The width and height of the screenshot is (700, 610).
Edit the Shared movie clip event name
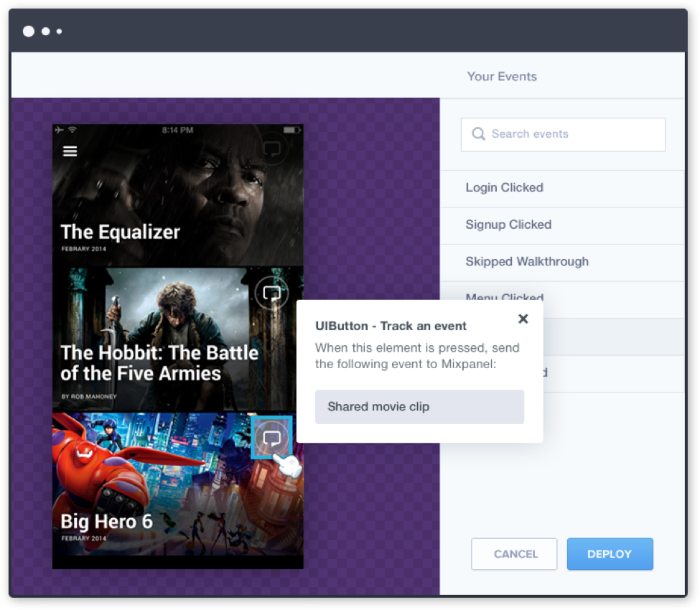[x=419, y=406]
